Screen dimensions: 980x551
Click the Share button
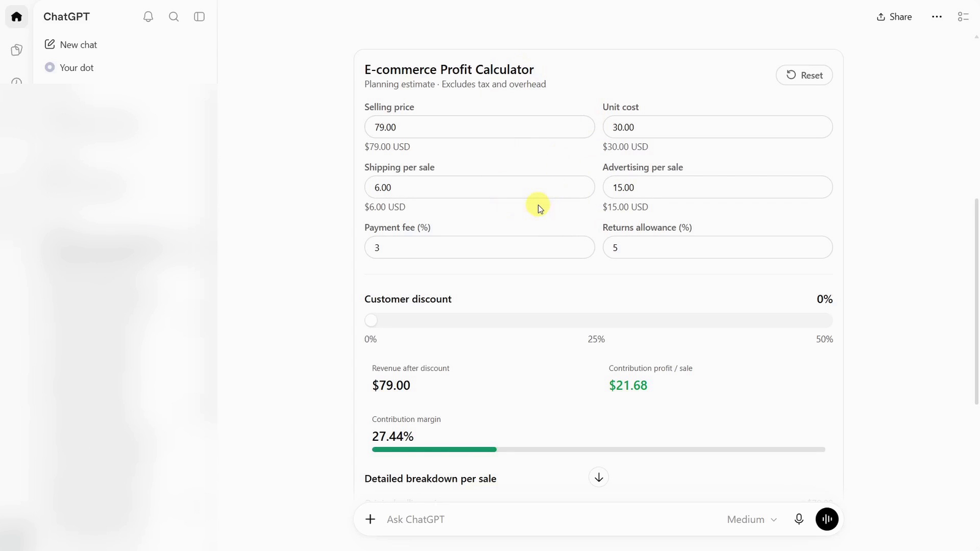894,17
